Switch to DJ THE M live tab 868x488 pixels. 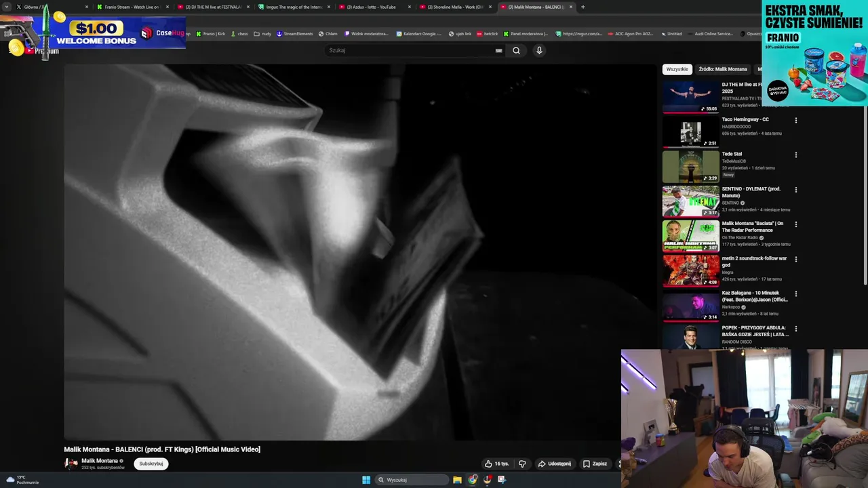pos(213,7)
